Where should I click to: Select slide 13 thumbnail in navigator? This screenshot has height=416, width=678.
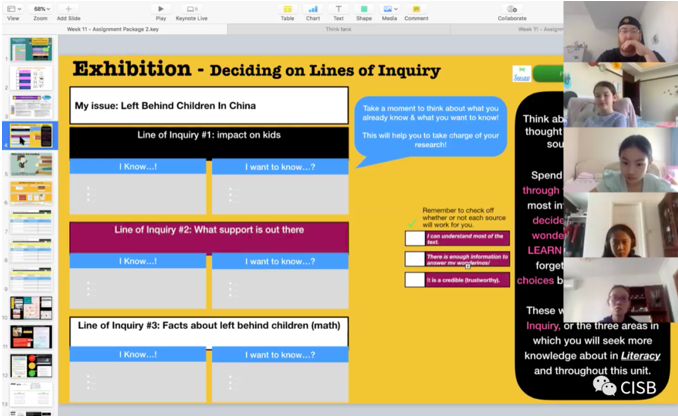[31, 394]
